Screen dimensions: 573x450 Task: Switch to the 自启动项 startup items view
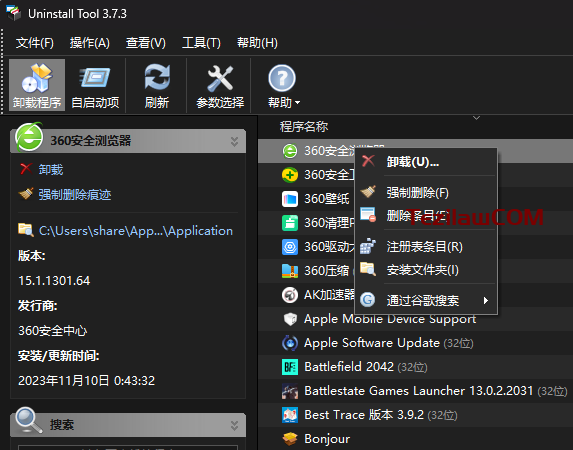coord(95,85)
